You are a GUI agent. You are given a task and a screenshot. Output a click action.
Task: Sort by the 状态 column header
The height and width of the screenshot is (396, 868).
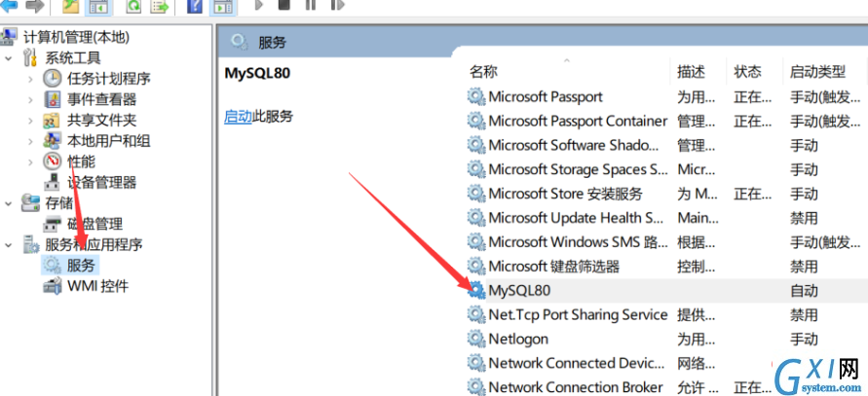[747, 71]
